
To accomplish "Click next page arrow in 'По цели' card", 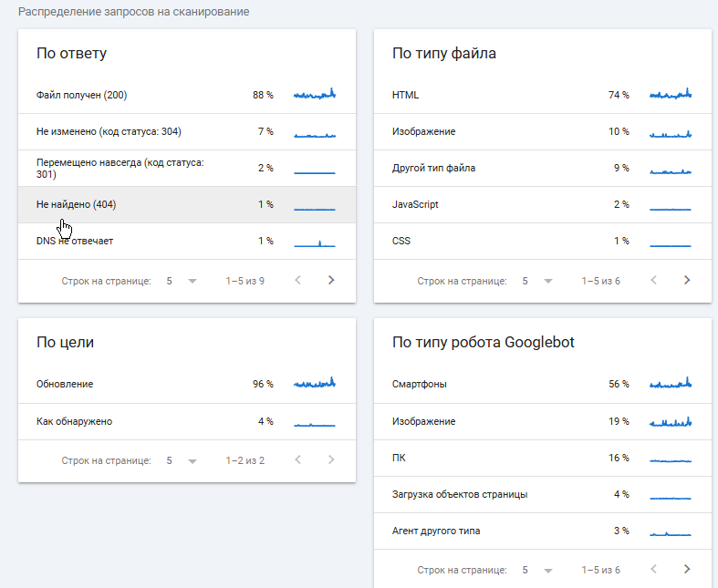I will 331,460.
